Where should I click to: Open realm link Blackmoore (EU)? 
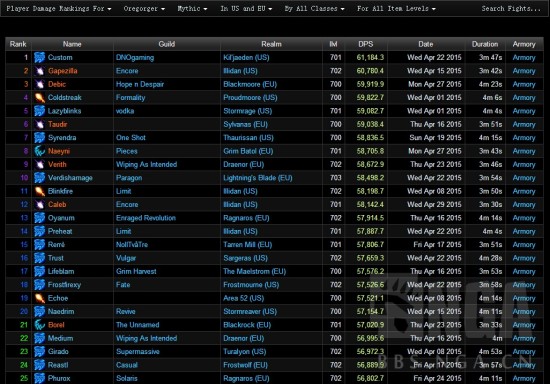pos(250,84)
